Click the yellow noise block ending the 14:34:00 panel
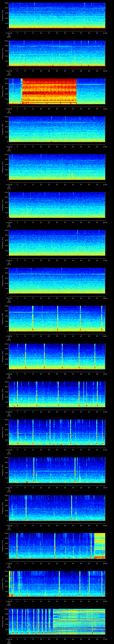 (x=100, y=546)
